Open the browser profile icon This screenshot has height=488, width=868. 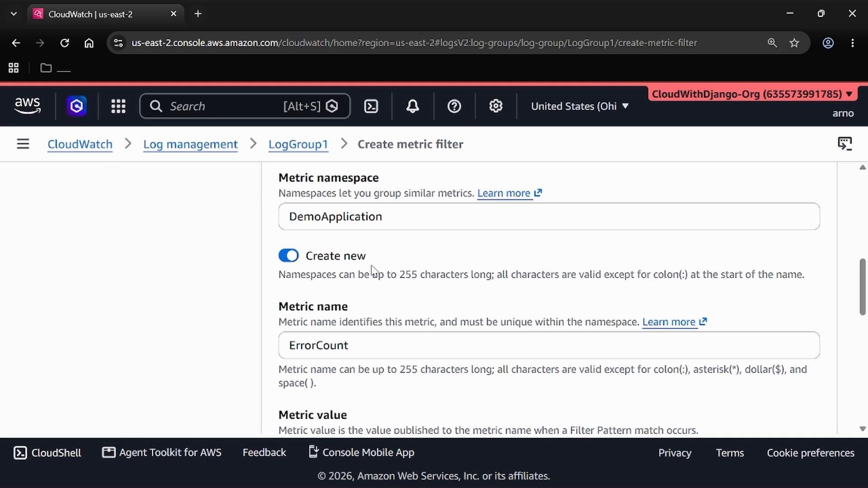pos(828,43)
